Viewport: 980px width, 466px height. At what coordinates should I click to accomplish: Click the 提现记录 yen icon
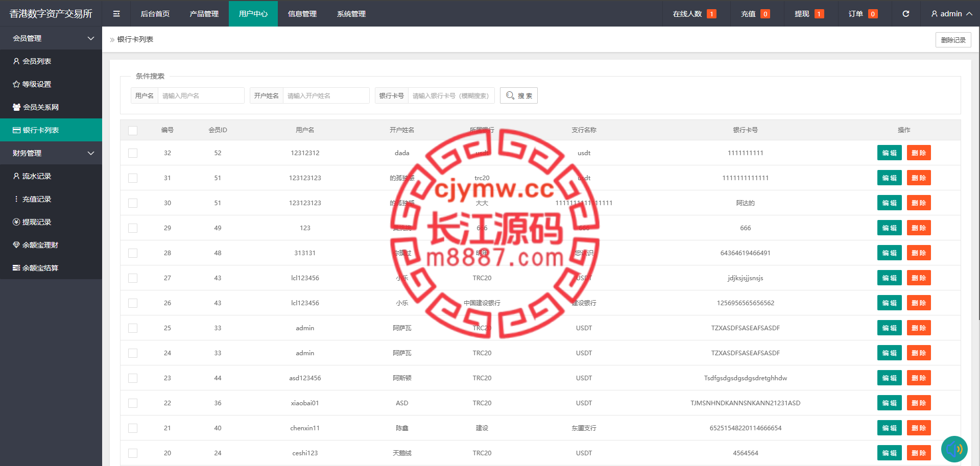16,222
